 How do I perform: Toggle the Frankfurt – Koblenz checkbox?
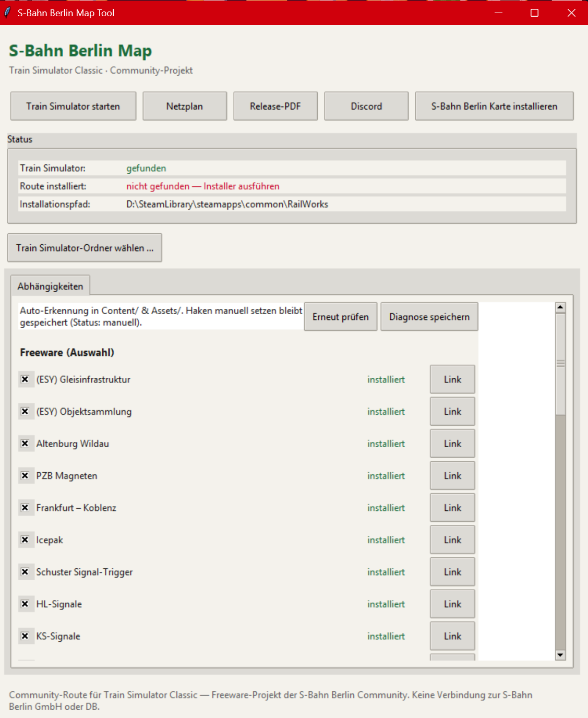coord(25,508)
